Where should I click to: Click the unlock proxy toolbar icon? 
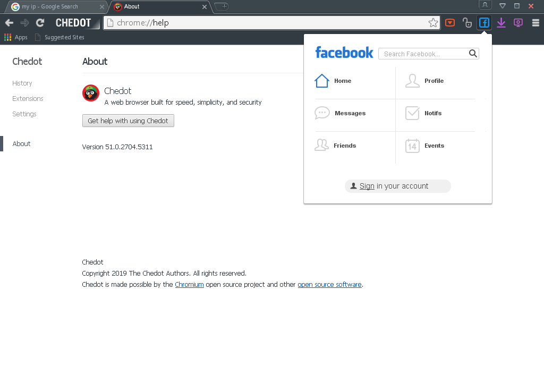point(467,22)
